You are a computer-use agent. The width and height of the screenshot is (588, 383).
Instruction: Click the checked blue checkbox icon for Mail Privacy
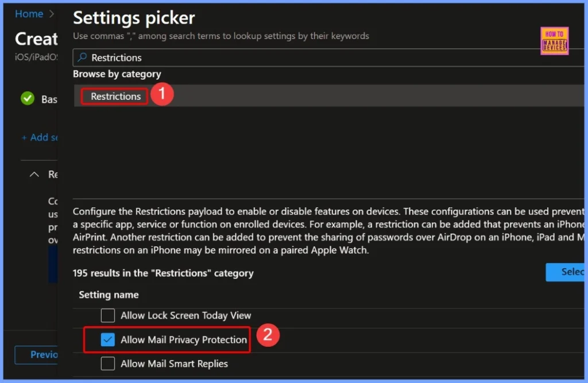[107, 339]
